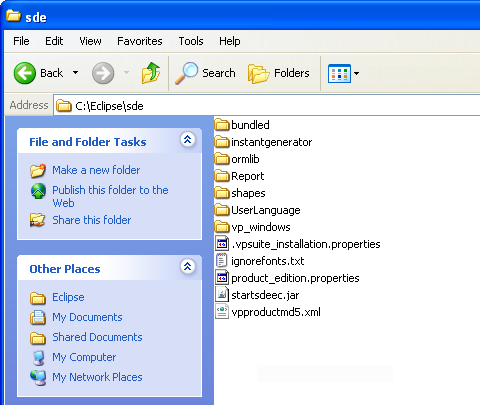Click the My Network Places icon
Screen dimensions: 480x405
point(38,378)
